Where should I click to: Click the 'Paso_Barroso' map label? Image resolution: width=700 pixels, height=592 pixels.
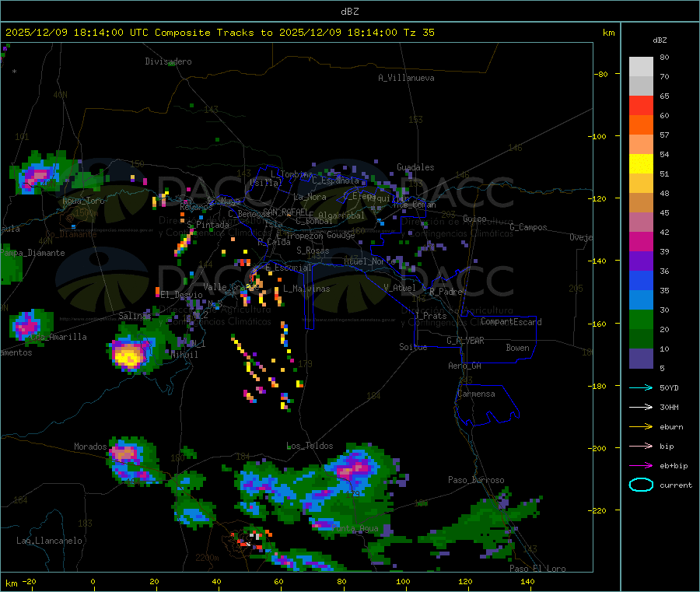(x=476, y=480)
